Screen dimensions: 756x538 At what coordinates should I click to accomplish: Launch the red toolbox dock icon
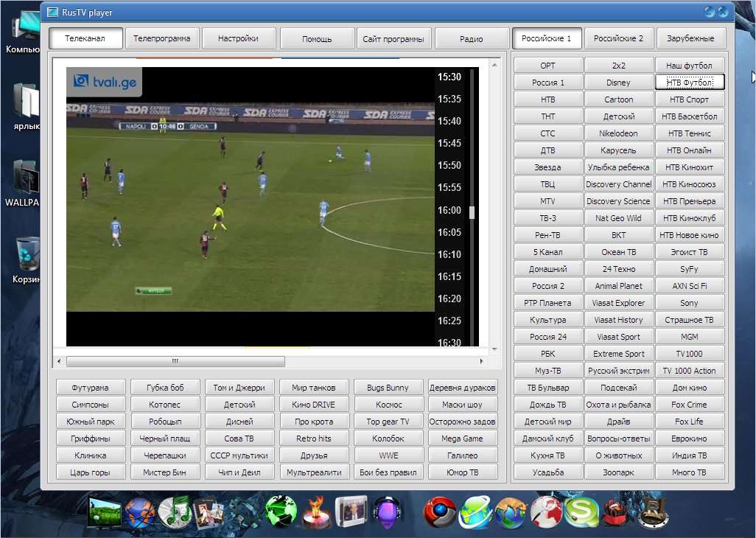click(x=617, y=514)
